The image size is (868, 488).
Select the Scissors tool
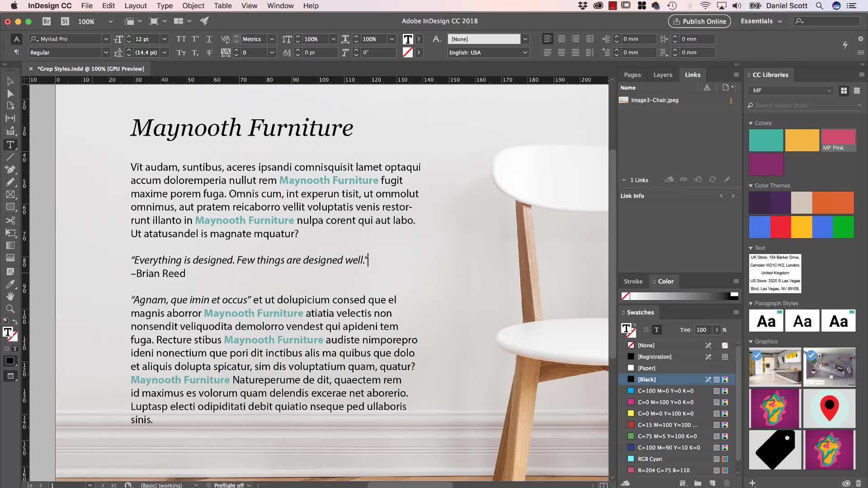(x=10, y=221)
